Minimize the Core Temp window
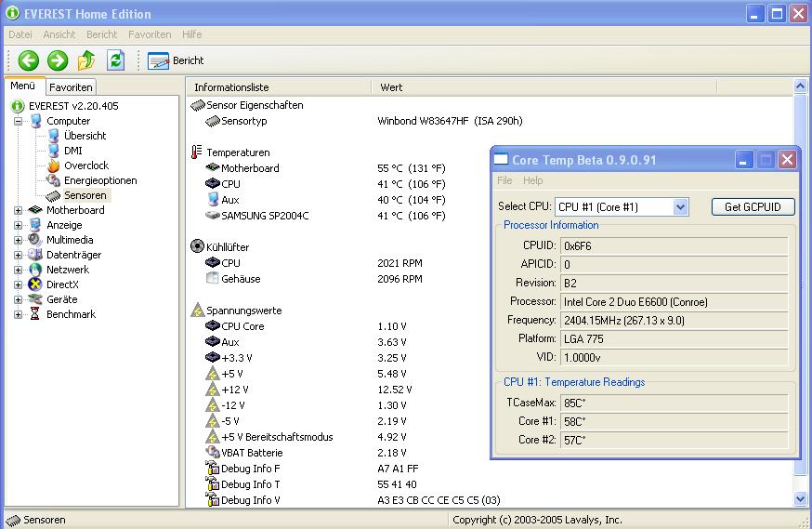 tap(743, 160)
